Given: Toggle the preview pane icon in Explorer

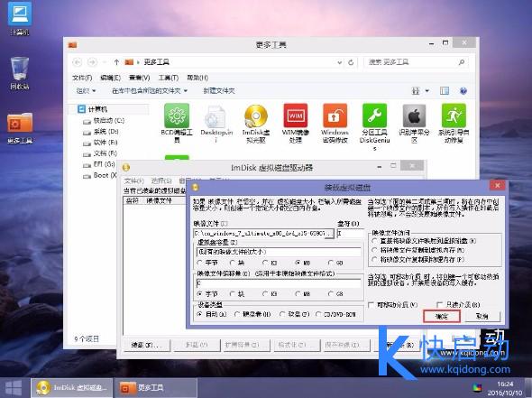Looking at the screenshot, I should coord(445,90).
